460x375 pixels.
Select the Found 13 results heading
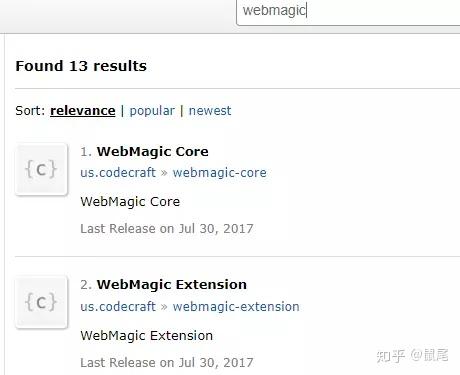[x=81, y=66]
